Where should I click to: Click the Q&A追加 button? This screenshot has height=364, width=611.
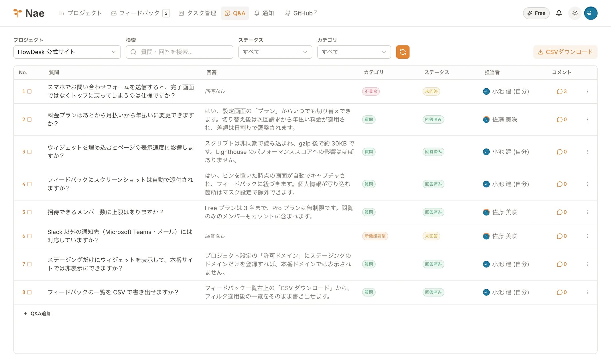click(38, 314)
